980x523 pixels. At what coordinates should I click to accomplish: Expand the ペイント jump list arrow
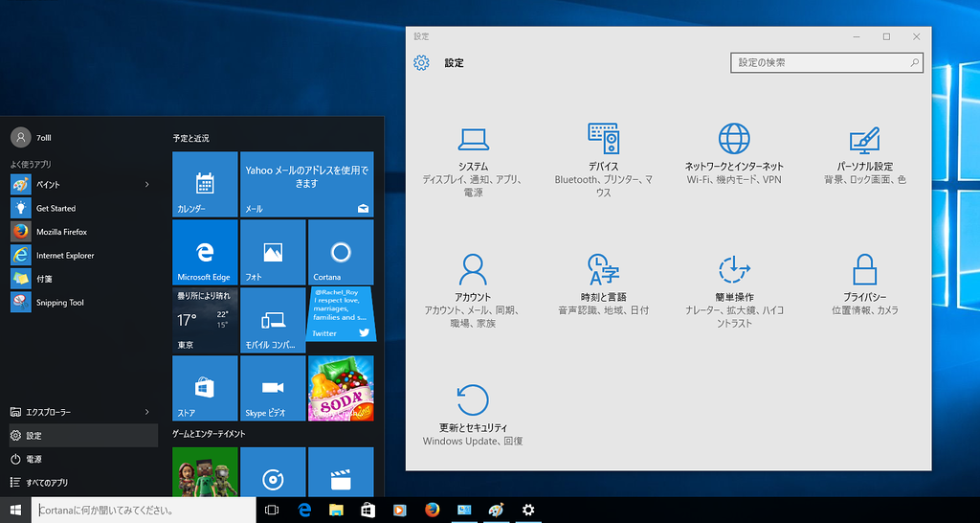coord(147,185)
